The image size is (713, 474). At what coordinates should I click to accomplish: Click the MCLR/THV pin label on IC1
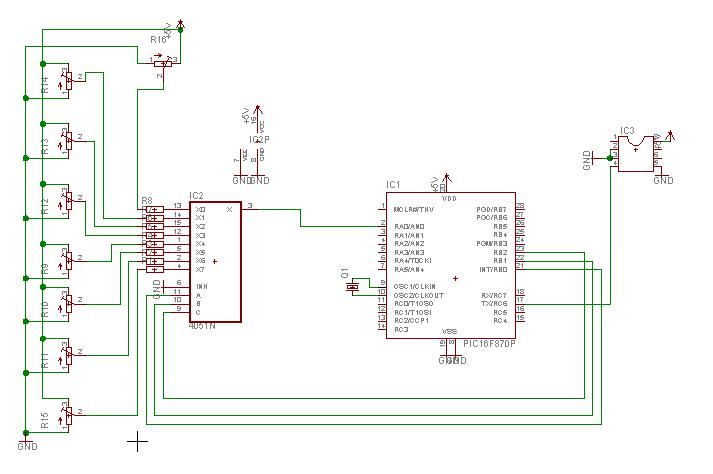pos(414,209)
